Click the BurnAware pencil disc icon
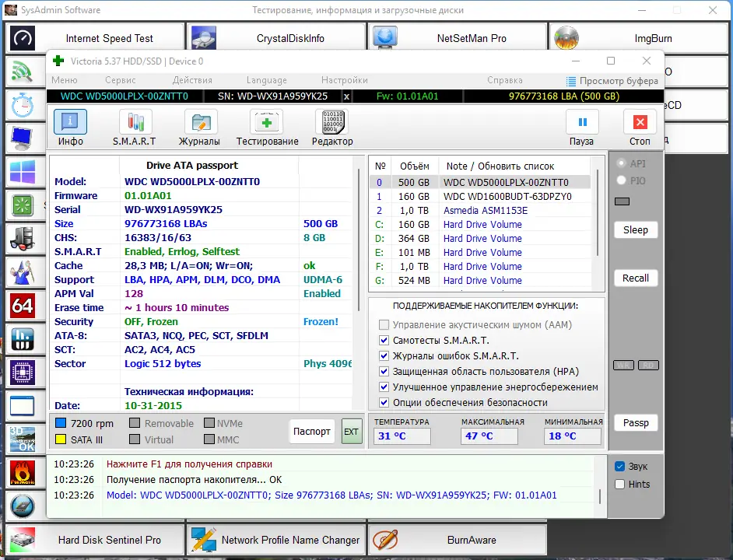This screenshot has height=560, width=733. point(384,540)
